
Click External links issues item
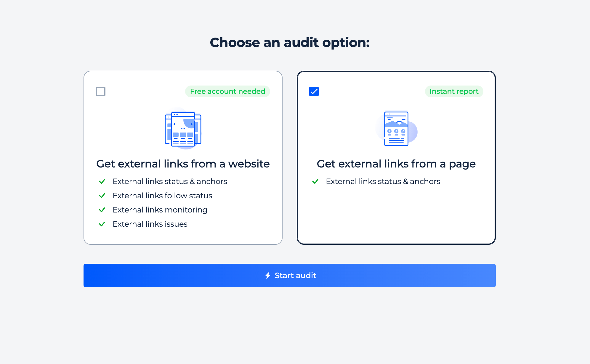click(x=150, y=224)
